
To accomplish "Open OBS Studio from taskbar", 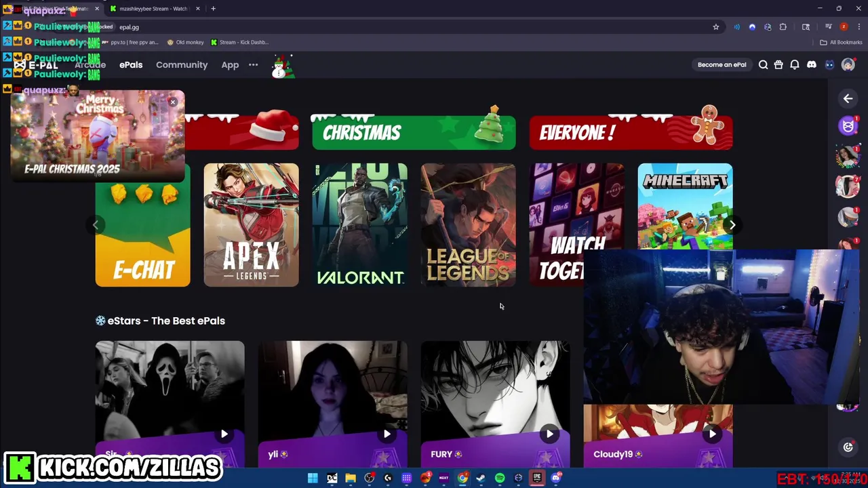I will (370, 478).
